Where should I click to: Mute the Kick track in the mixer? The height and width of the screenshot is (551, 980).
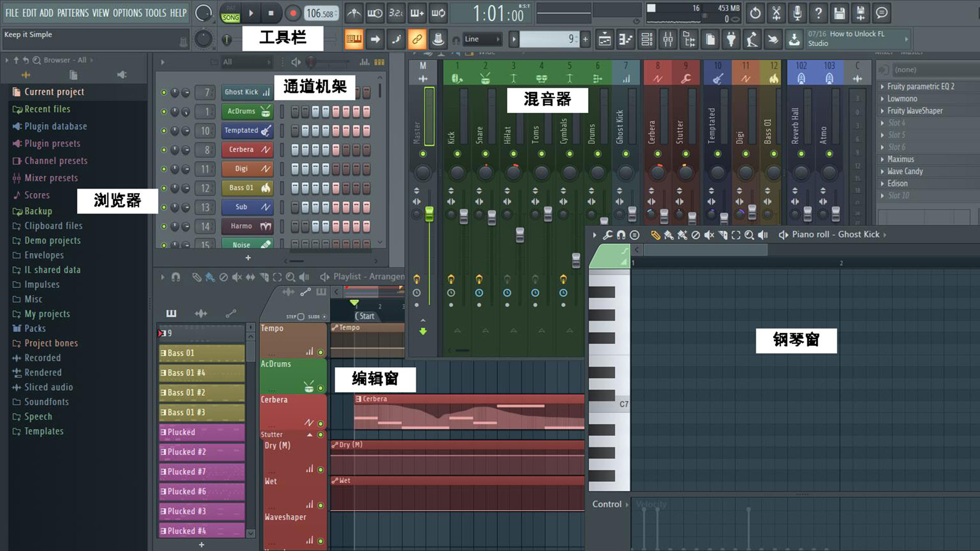[x=457, y=154]
